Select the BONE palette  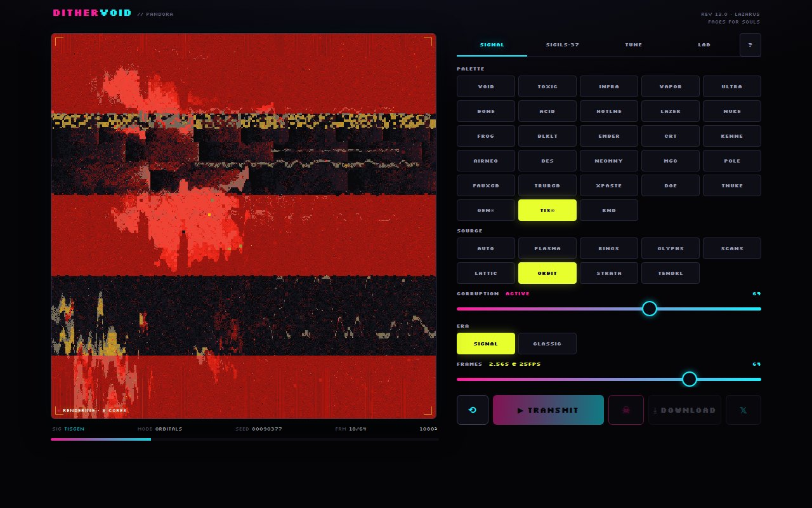[x=486, y=111]
